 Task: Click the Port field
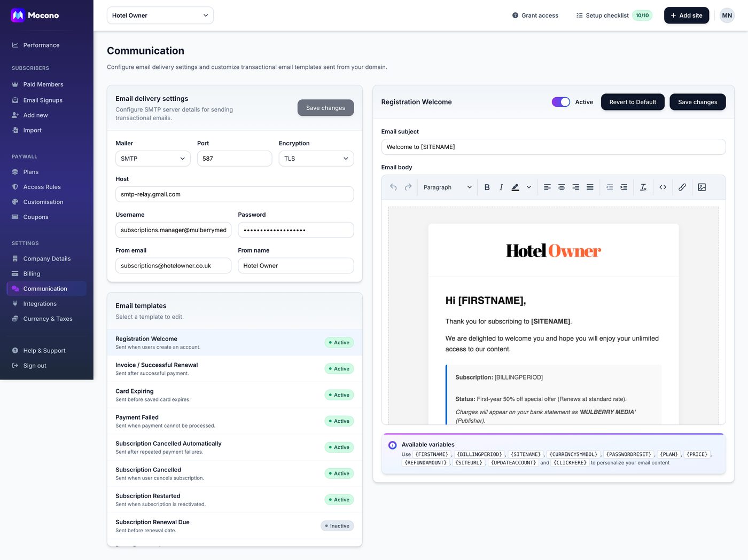click(235, 159)
